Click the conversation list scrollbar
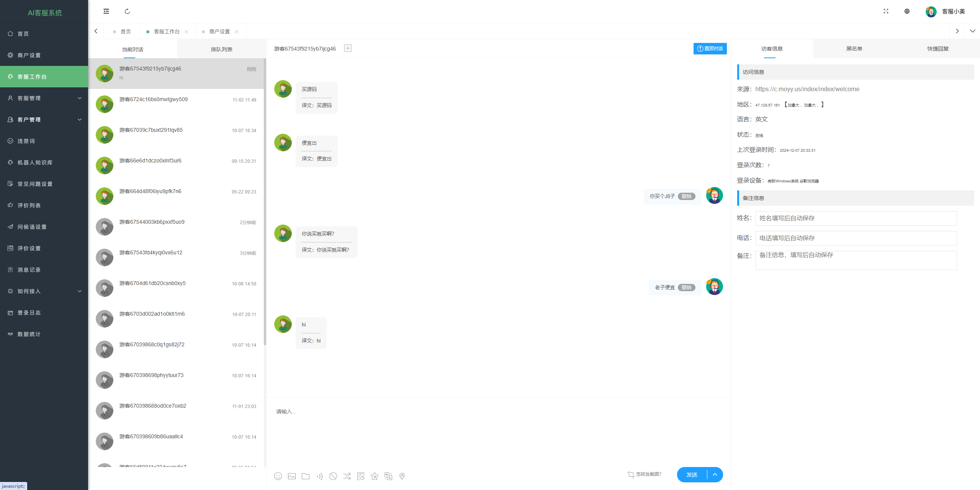The width and height of the screenshot is (980, 490). coord(265,202)
